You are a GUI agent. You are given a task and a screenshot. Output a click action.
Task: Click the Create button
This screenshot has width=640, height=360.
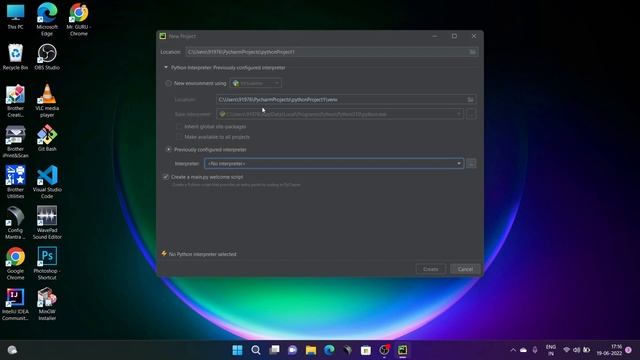pos(431,269)
